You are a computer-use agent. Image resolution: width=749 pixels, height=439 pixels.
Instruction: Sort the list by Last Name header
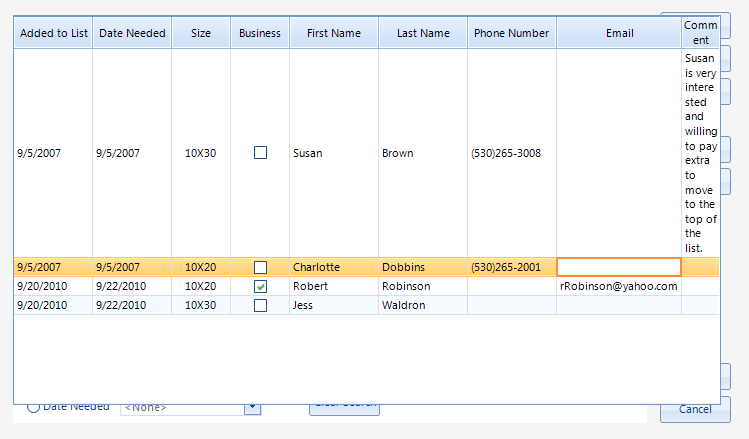423,33
